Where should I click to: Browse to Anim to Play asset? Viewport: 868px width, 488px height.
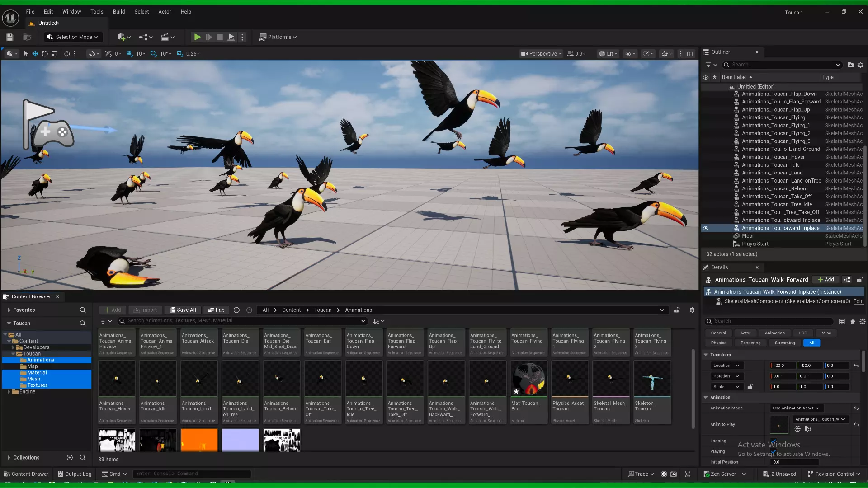point(807,429)
